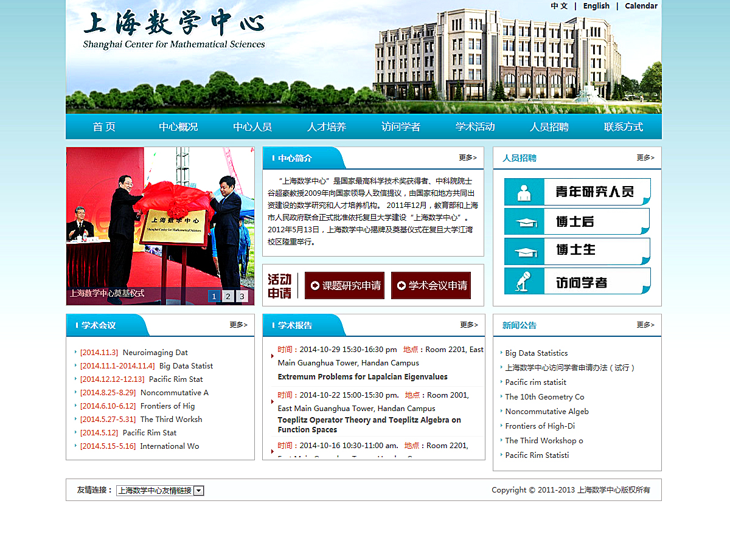The height and width of the screenshot is (560, 730).
Task: Open news item Pacific Rim Statisti
Action: tap(537, 455)
